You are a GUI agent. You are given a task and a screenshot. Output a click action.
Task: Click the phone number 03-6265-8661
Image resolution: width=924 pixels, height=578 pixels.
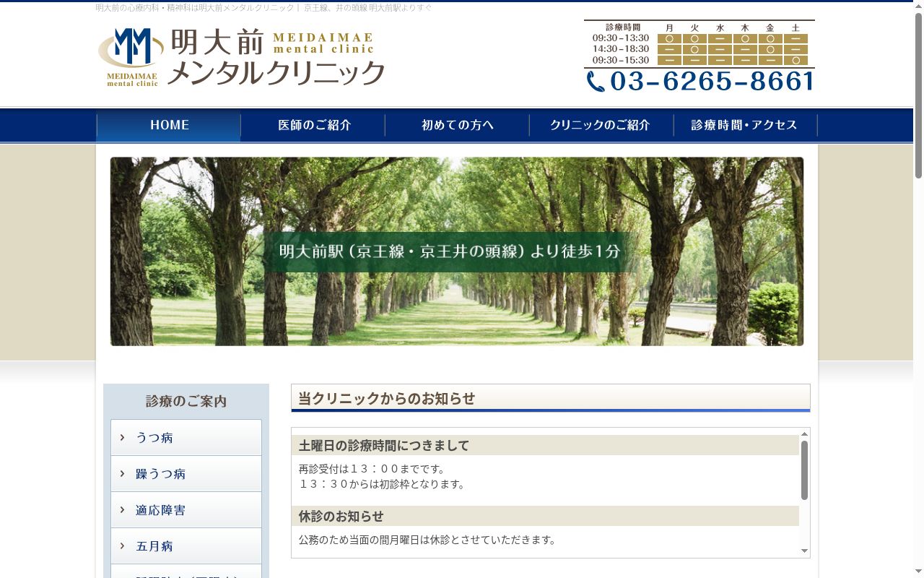coord(712,81)
